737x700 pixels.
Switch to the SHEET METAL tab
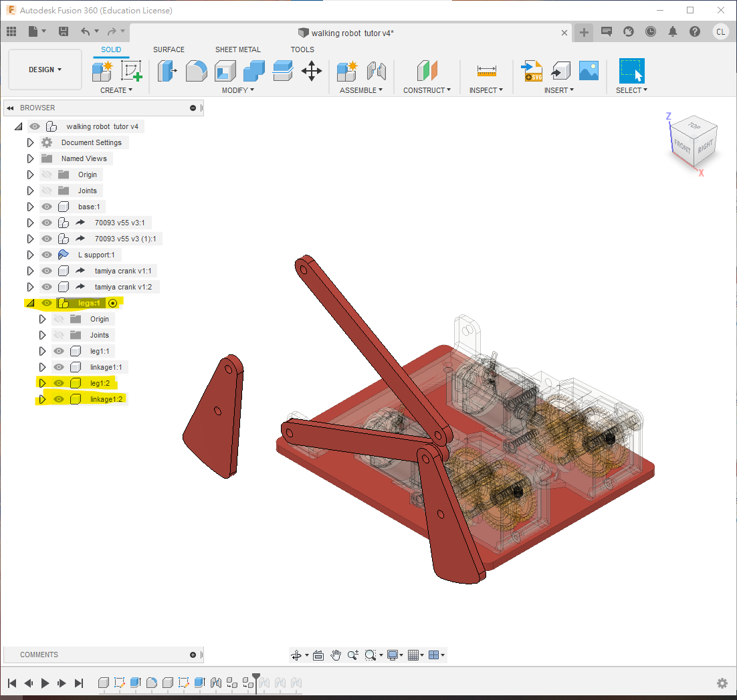click(237, 49)
